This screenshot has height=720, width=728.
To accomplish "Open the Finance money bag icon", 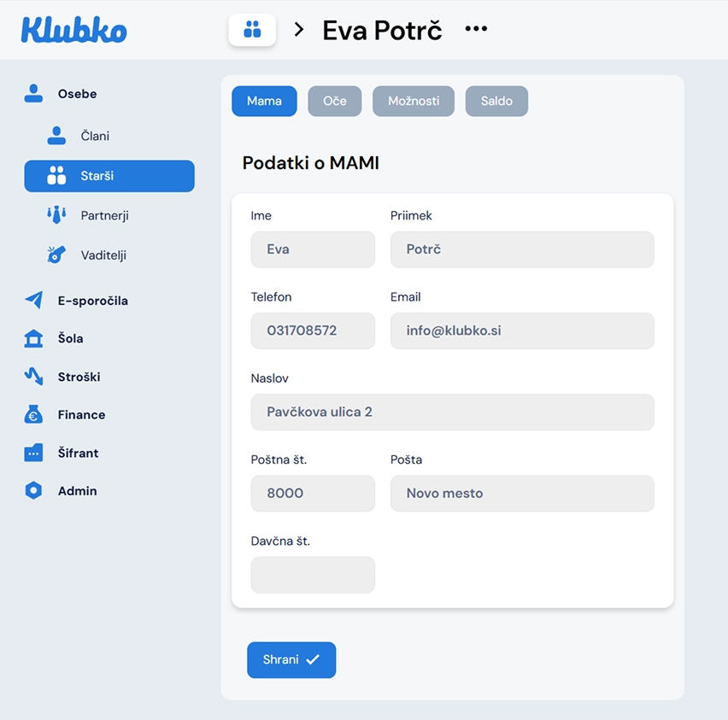I will (x=33, y=414).
